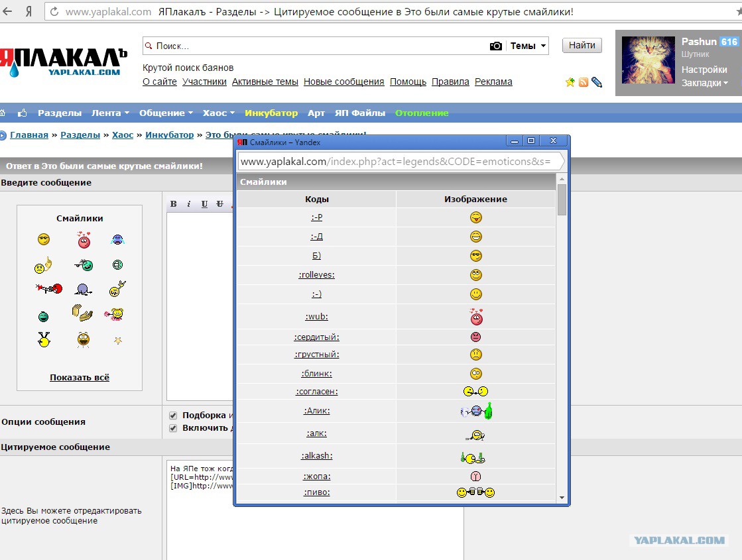Click the RSS feed icon

click(584, 82)
